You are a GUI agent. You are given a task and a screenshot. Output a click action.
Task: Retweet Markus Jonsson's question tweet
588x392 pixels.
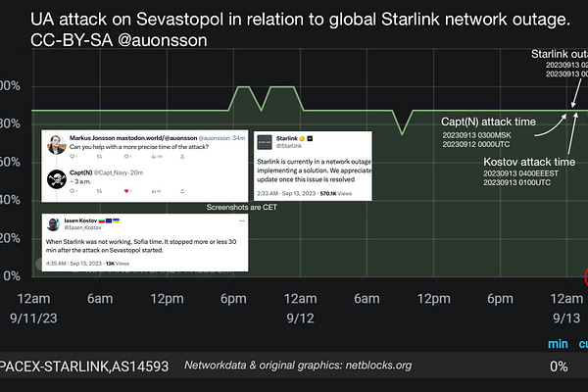(99, 157)
